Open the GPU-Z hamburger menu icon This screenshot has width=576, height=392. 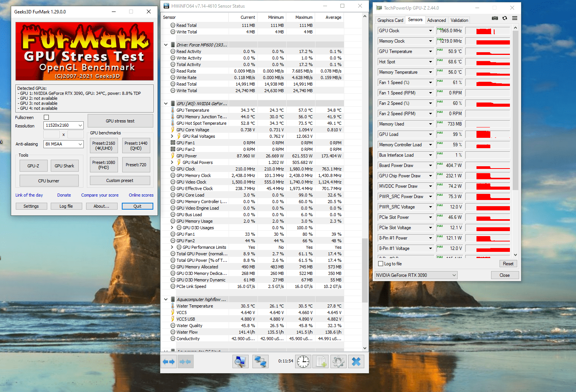click(515, 18)
